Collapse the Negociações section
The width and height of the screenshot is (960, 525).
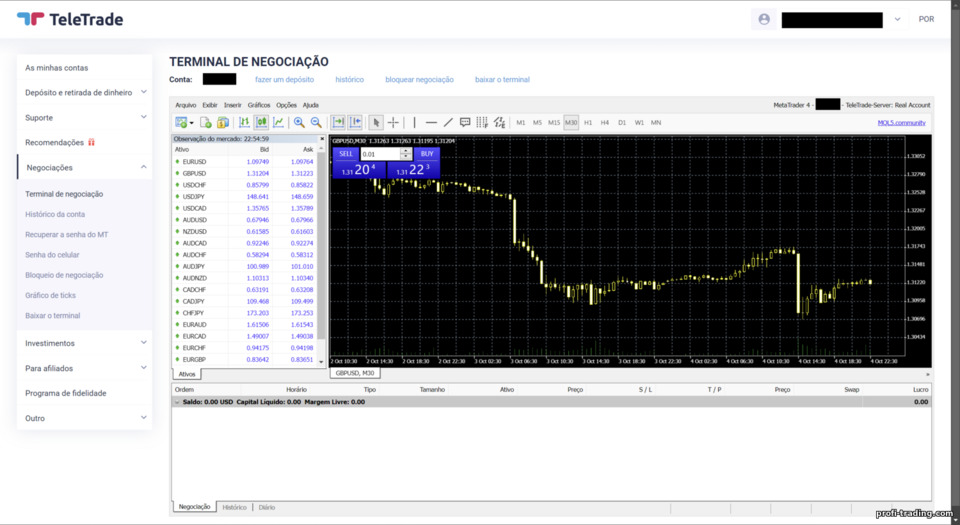(144, 167)
